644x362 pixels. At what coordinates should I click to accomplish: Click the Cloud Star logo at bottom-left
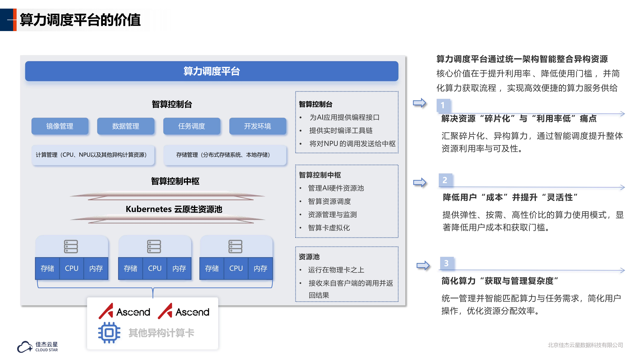click(x=37, y=347)
